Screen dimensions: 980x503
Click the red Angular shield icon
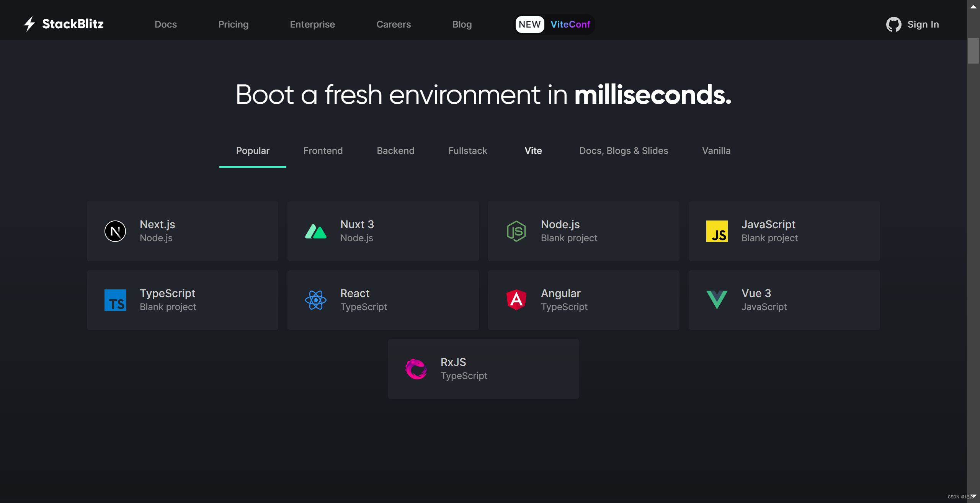click(516, 300)
